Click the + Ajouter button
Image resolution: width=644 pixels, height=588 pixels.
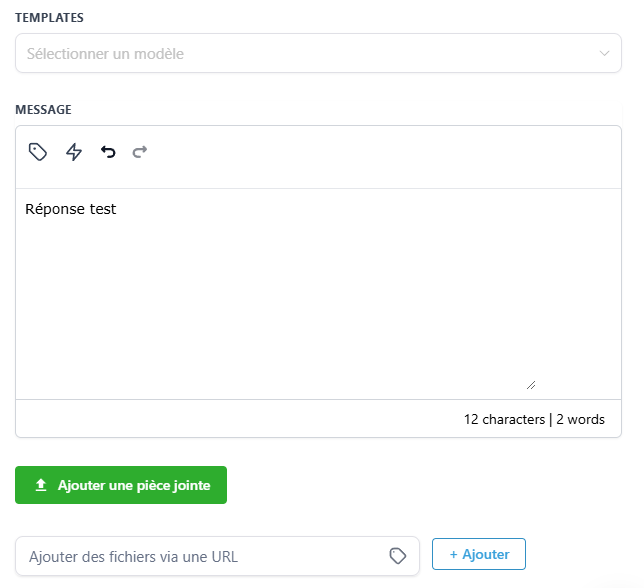[x=479, y=554]
